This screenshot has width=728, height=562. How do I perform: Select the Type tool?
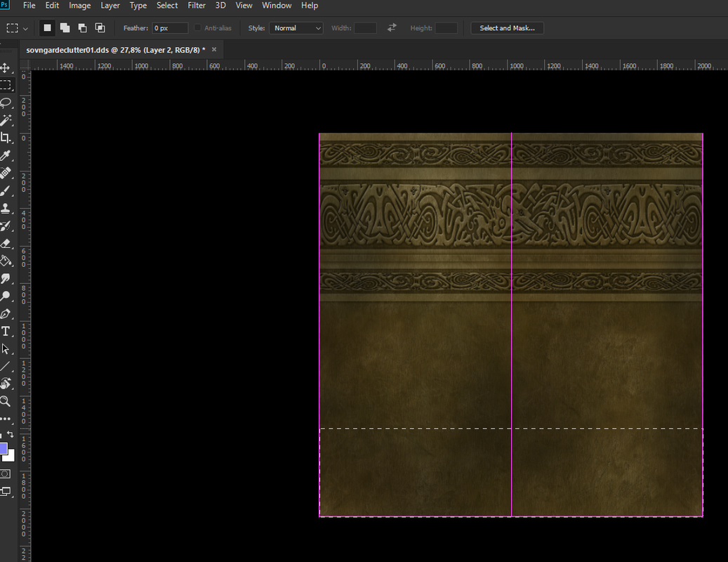(x=6, y=331)
